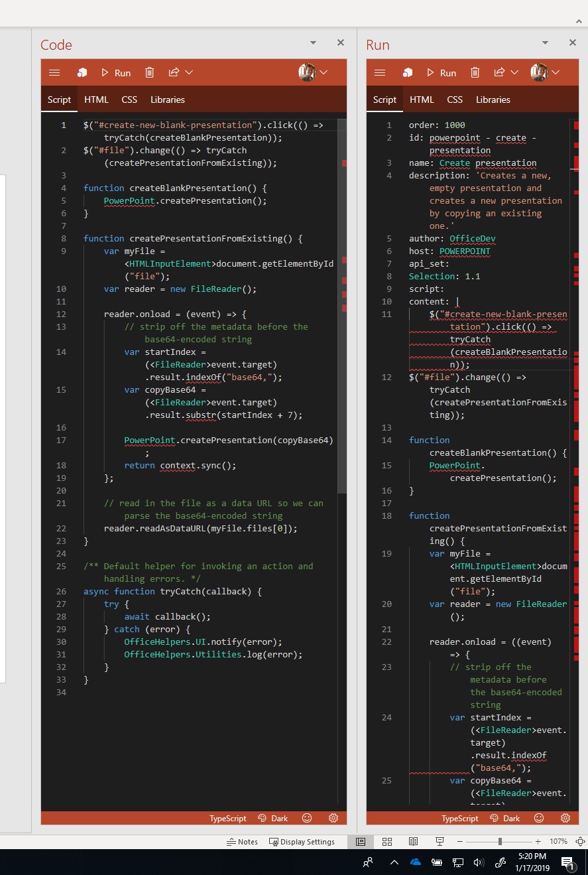Open the Libraries tab in the Run pane
588x875 pixels.
(493, 100)
